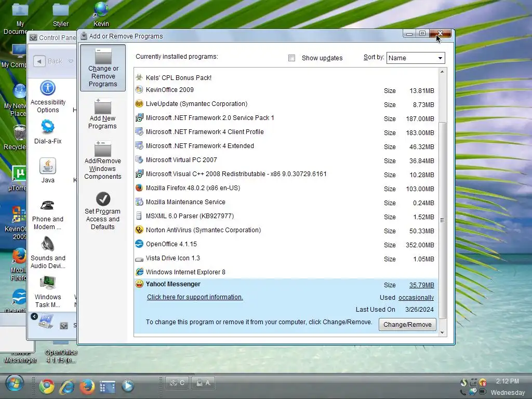Click the taskbar clock showing 2:12 PM
This screenshot has width=532, height=399.
(x=507, y=381)
